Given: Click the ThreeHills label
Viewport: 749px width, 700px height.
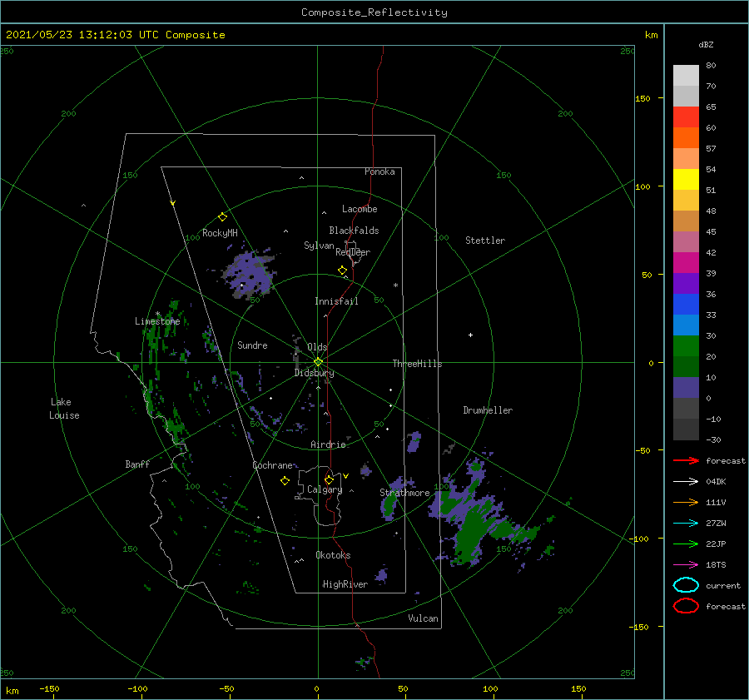Looking at the screenshot, I should click(x=417, y=364).
